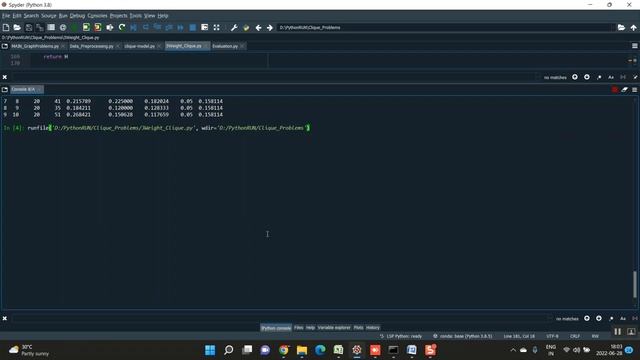
Task: Run the current cell
Action: pyautogui.click(x=86, y=27)
